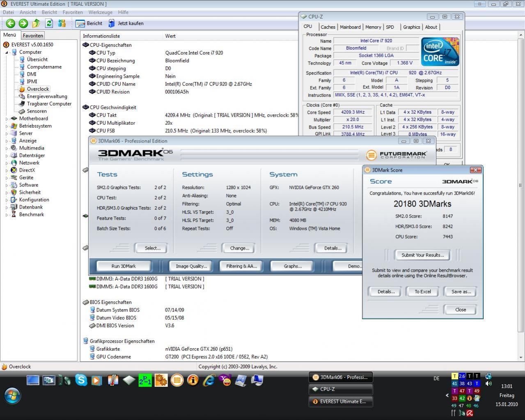Expand the Betriebssystem tree node
The image size is (525, 420).
(x=7, y=126)
